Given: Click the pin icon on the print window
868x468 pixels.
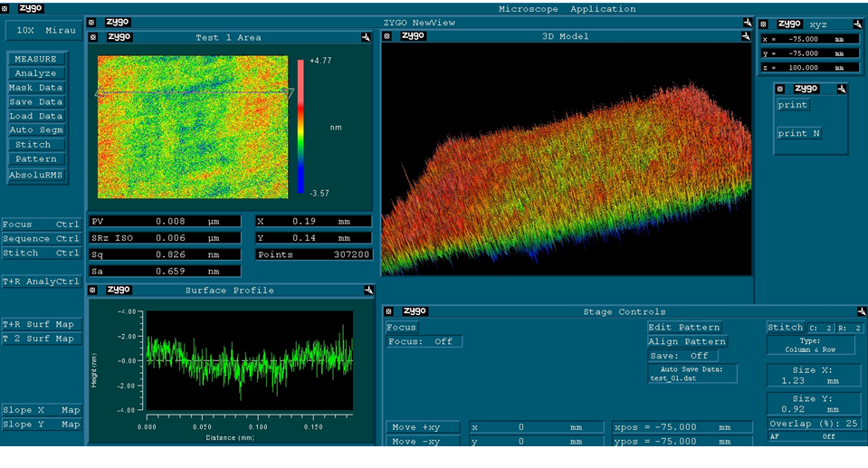Looking at the screenshot, I should (842, 89).
